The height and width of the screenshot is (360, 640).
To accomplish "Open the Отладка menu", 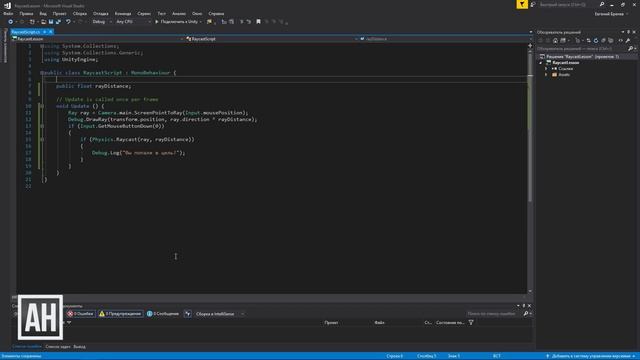I will (100, 13).
